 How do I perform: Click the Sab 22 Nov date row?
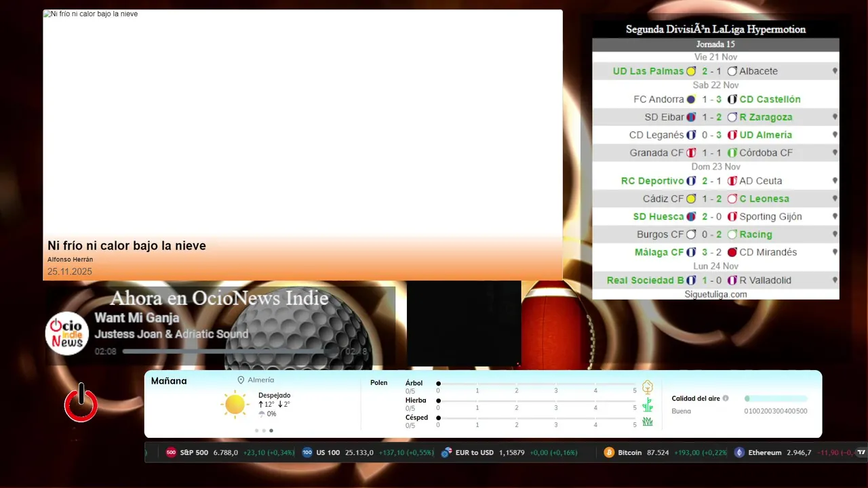click(715, 85)
